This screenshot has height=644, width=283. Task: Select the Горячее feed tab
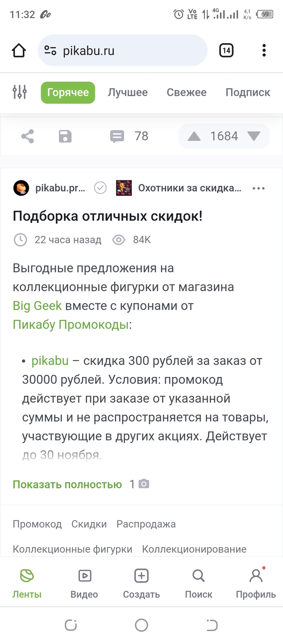tap(68, 93)
